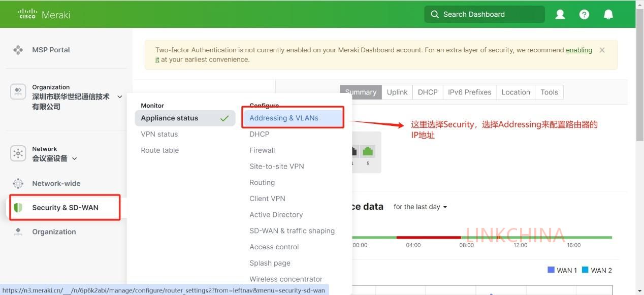The height and width of the screenshot is (295, 644).
Task: Open Client VPN menu item
Action: coord(267,199)
